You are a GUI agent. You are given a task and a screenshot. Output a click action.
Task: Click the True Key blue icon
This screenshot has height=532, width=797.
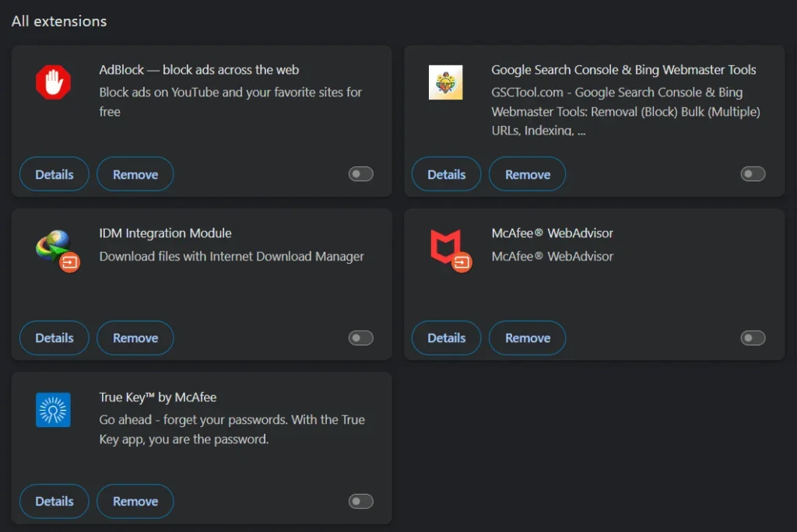(x=53, y=409)
